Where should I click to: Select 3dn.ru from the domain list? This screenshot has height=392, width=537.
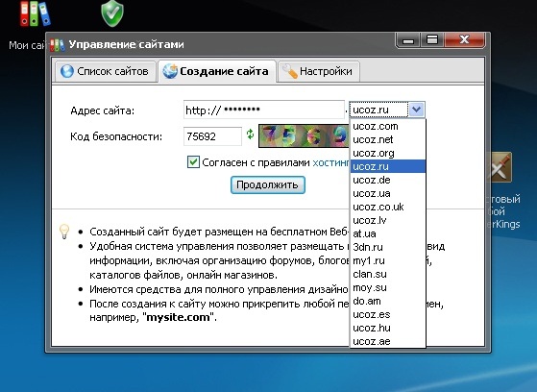pyautogui.click(x=388, y=247)
